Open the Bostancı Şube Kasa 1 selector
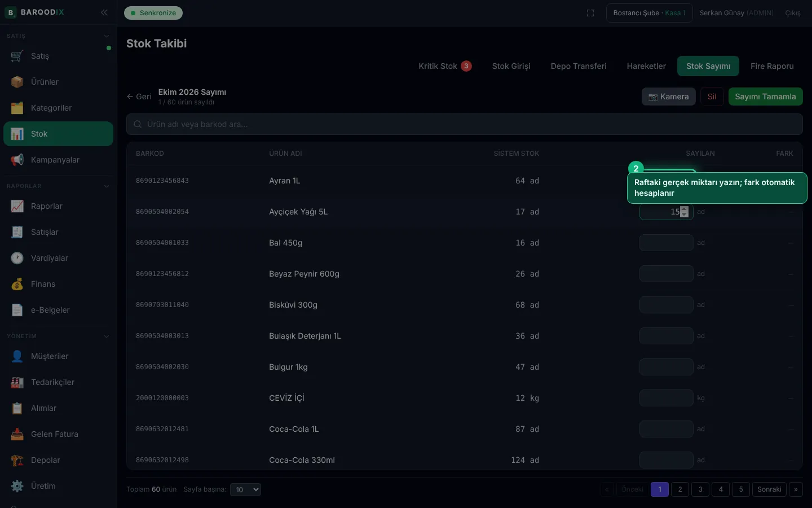Image resolution: width=812 pixels, height=508 pixels. 650,13
